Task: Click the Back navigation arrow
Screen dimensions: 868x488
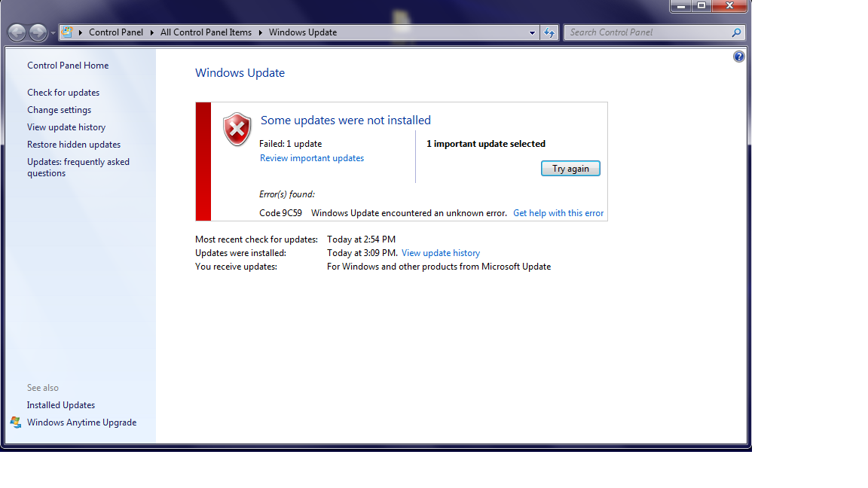Action: click(x=17, y=32)
